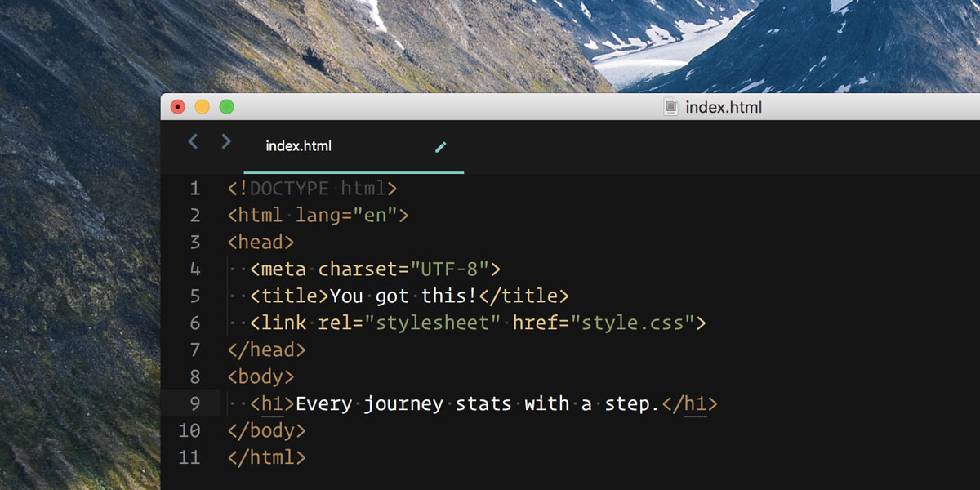The width and height of the screenshot is (980, 490).
Task: Click the pencil edit icon on the tab
Action: (441, 147)
